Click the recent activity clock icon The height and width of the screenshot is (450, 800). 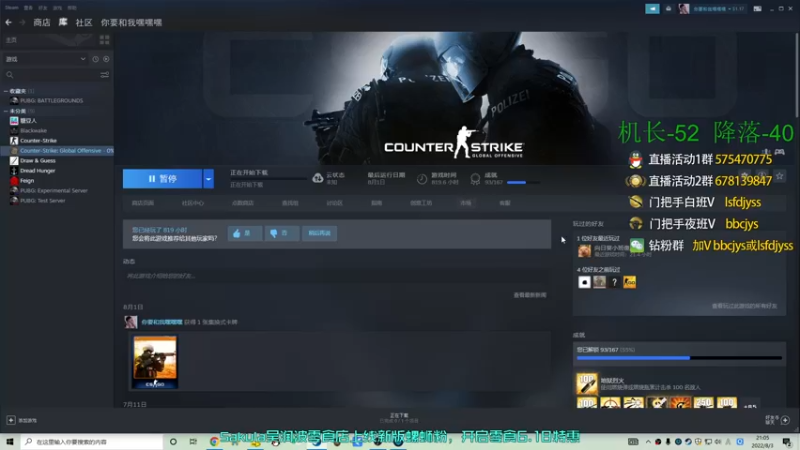point(95,59)
